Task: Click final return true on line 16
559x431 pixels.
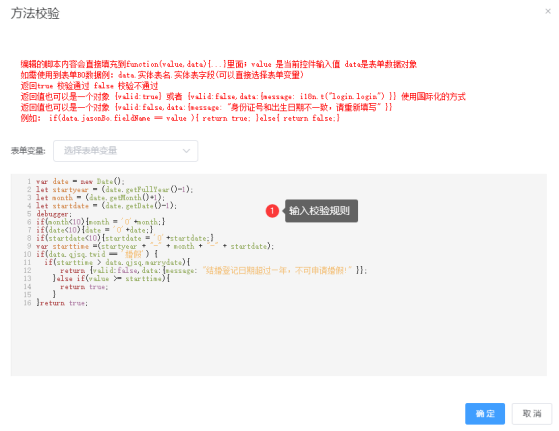Action: point(62,303)
